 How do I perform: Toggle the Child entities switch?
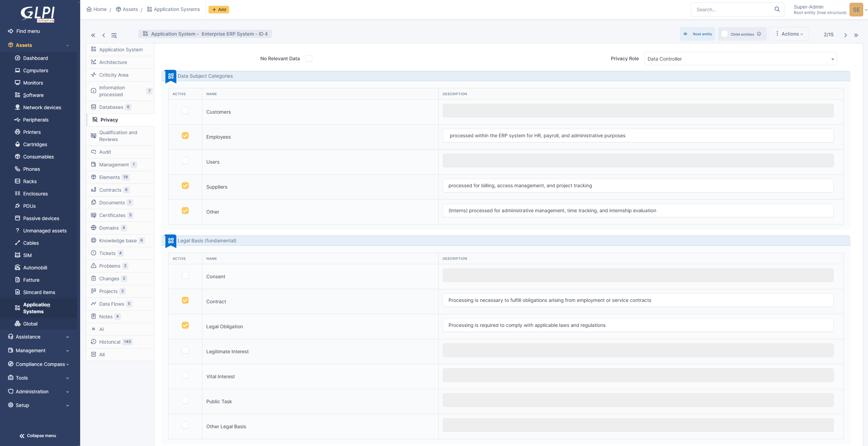[x=725, y=34]
